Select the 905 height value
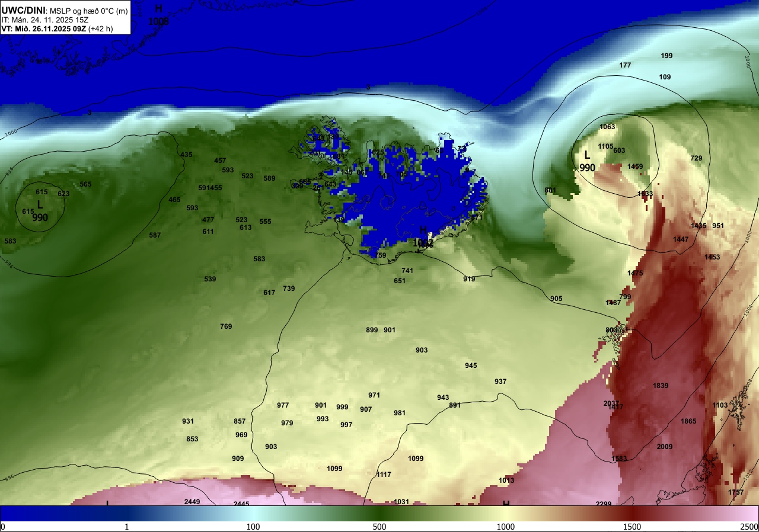 coord(556,299)
